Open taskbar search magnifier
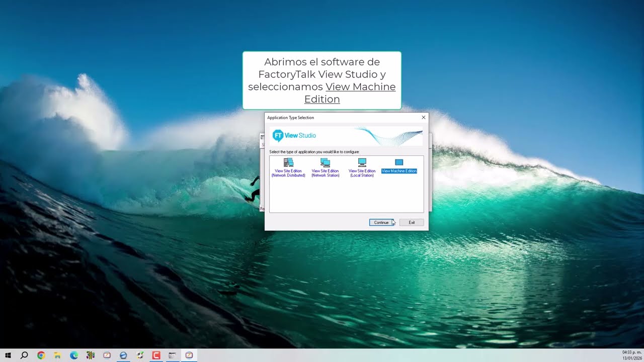The image size is (644, 362). coord(24,355)
